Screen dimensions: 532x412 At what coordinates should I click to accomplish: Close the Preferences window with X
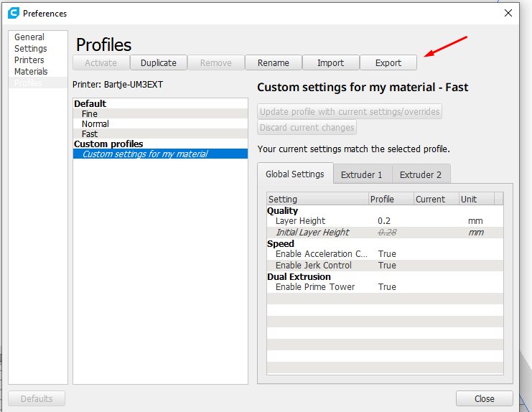pos(508,13)
